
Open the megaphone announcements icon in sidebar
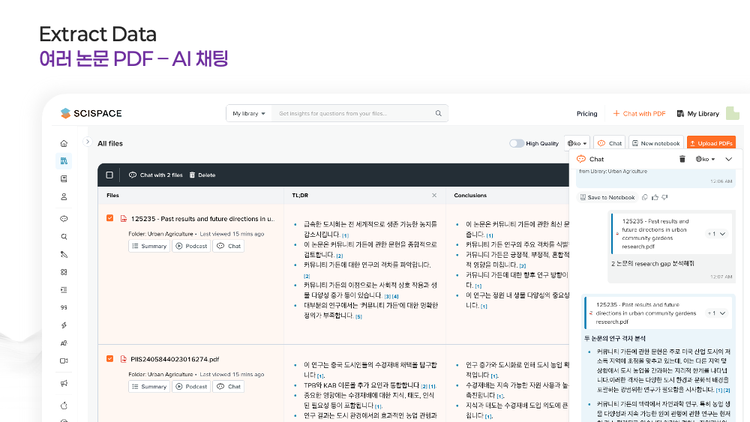(64, 383)
